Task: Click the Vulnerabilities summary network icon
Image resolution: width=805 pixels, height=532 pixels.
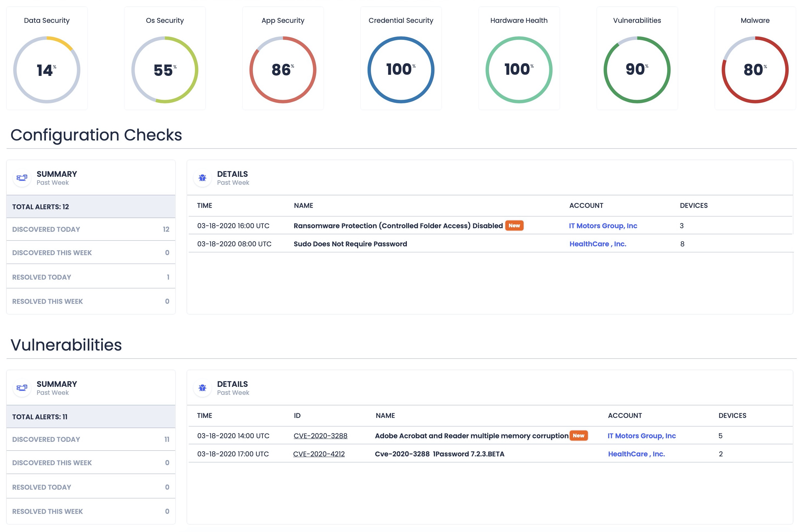Action: [x=22, y=387]
